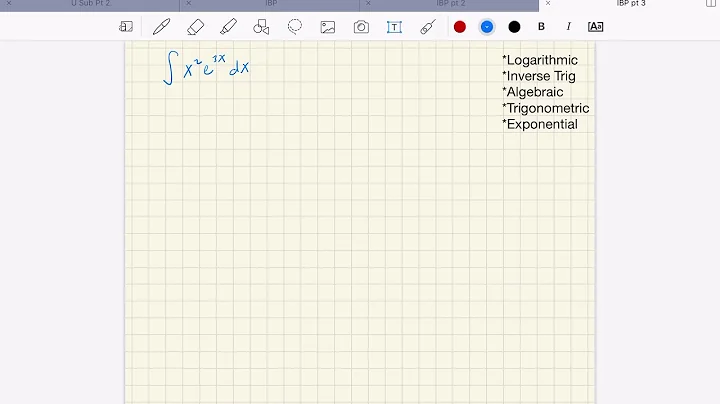Close the IBP pt 2 tab
720x404 pixels.
click(368, 3)
